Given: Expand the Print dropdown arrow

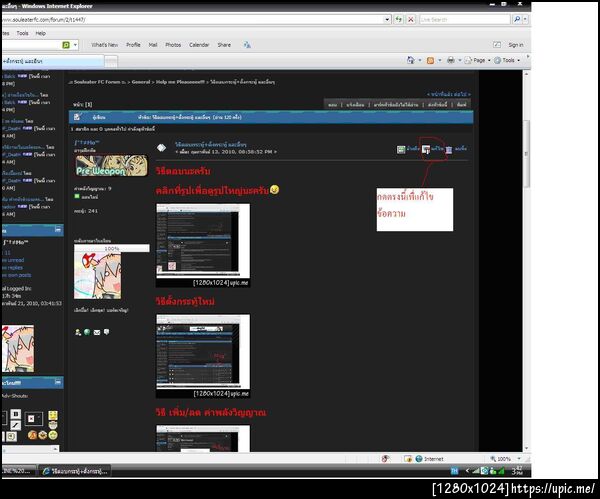Looking at the screenshot, I should 460,60.
